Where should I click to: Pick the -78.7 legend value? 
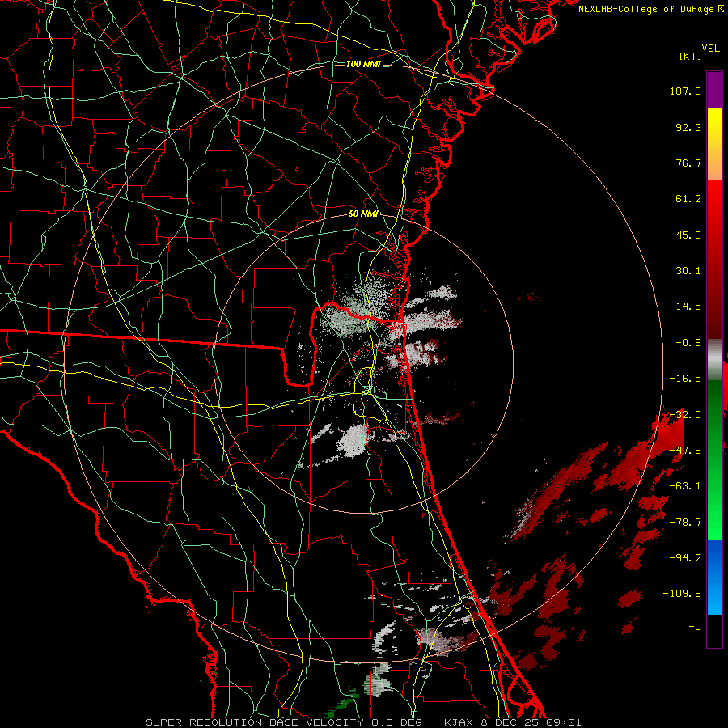685,523
